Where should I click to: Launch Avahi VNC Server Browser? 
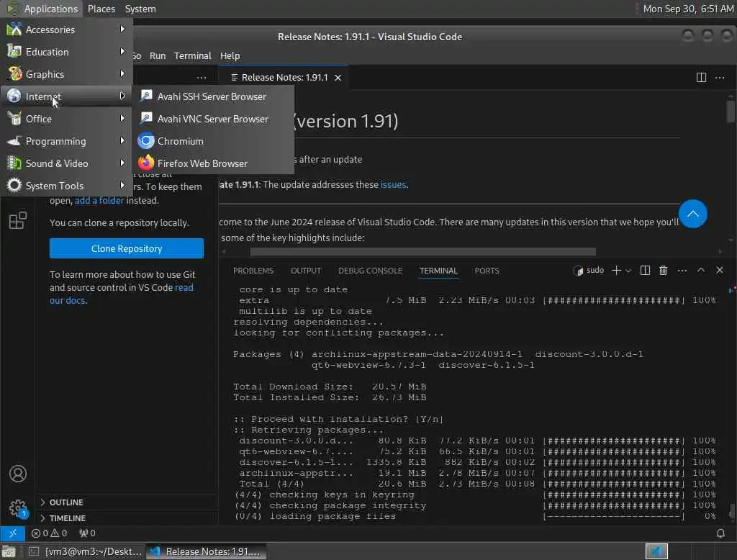213,119
